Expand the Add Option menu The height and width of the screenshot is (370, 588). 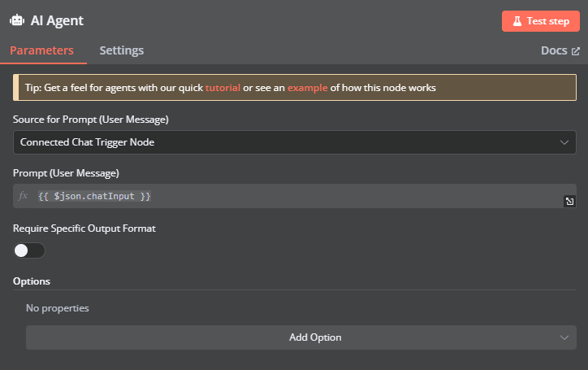(x=315, y=337)
